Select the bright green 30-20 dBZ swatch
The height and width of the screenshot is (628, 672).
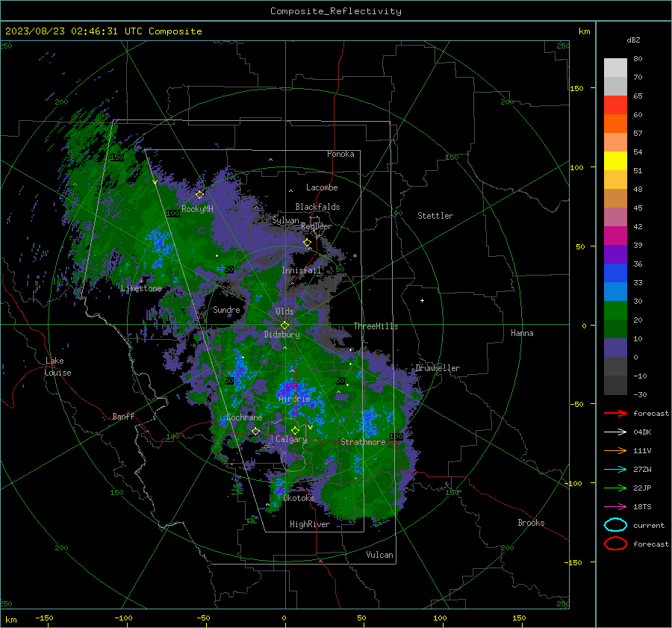615,310
